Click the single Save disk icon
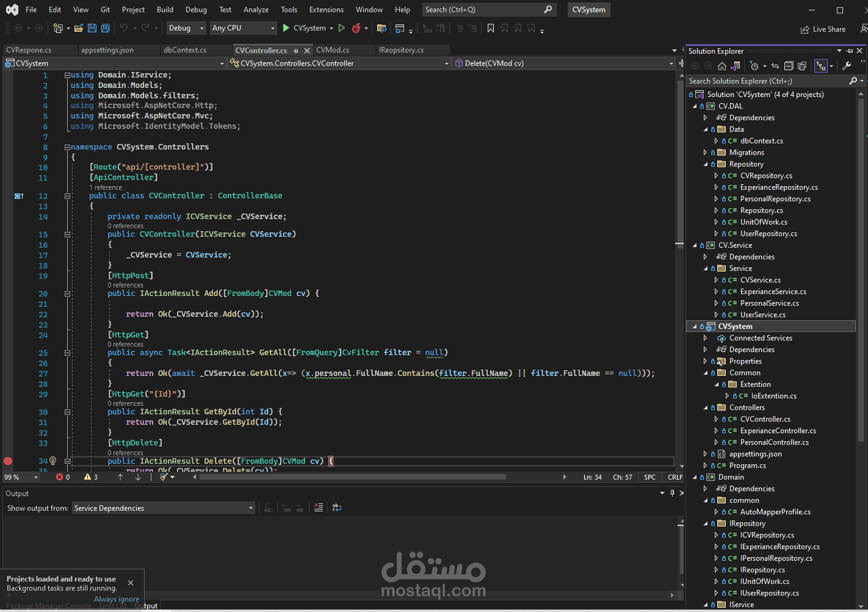Image resolution: width=868 pixels, height=612 pixels. click(x=92, y=28)
